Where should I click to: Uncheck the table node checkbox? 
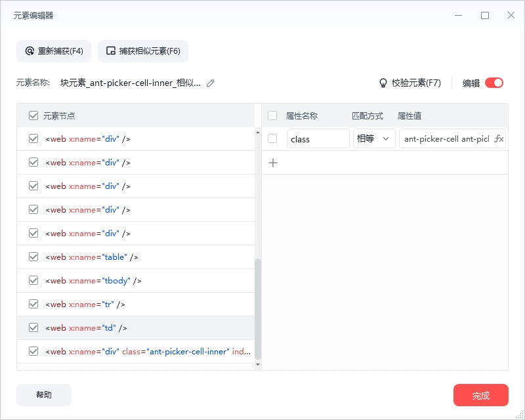pos(33,257)
